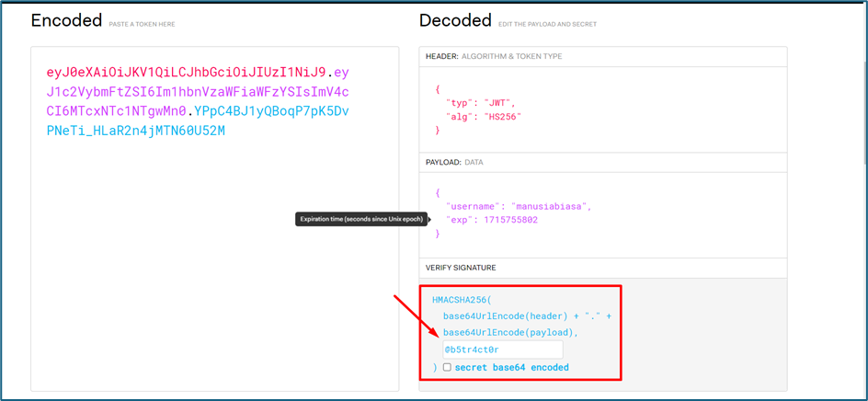Screen dimensions: 868x401
Task: Click the encoded token text area
Action: (x=215, y=219)
